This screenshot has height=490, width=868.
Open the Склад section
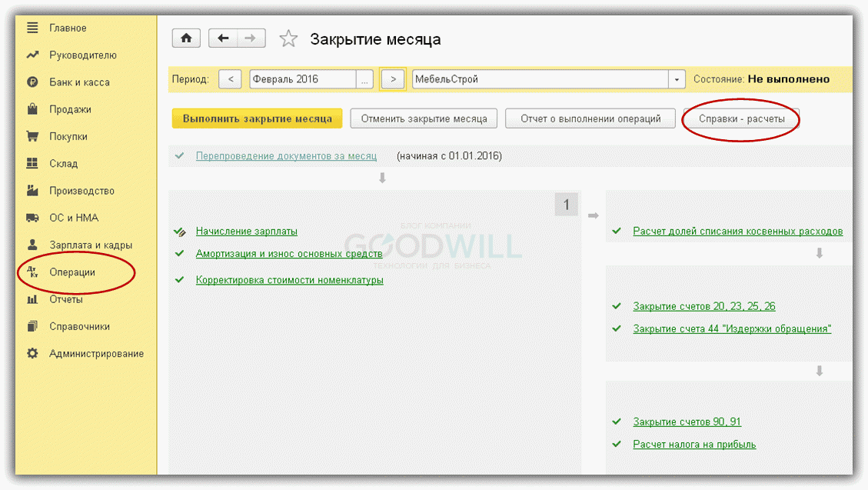64,163
